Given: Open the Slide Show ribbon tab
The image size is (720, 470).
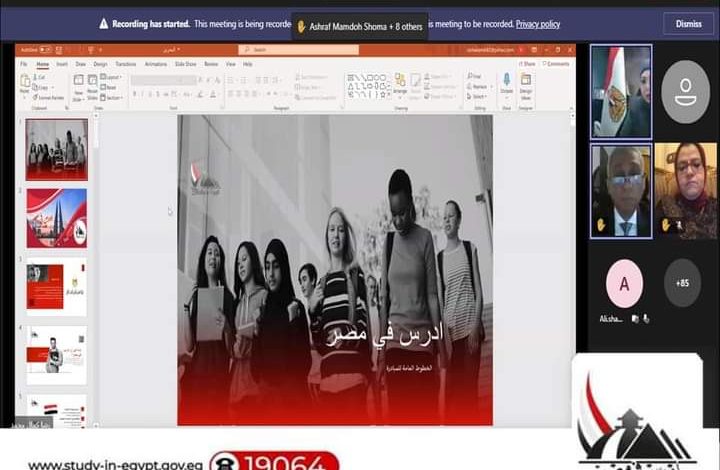Looking at the screenshot, I should click(x=186, y=64).
